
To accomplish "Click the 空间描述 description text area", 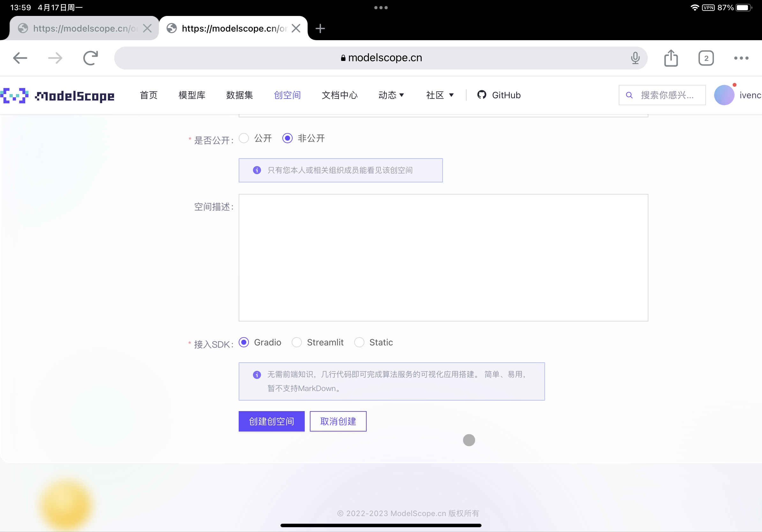I will tap(443, 257).
